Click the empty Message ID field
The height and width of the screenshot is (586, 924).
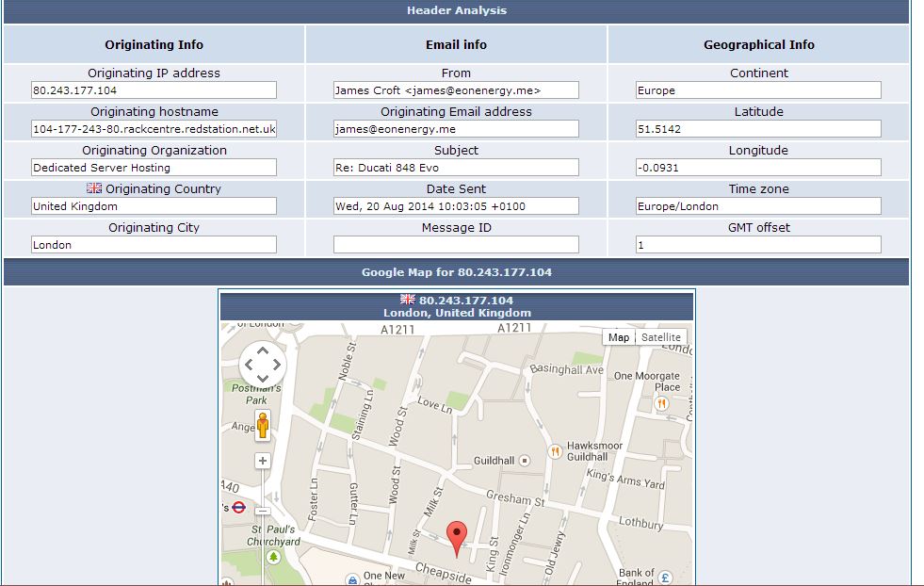click(456, 245)
